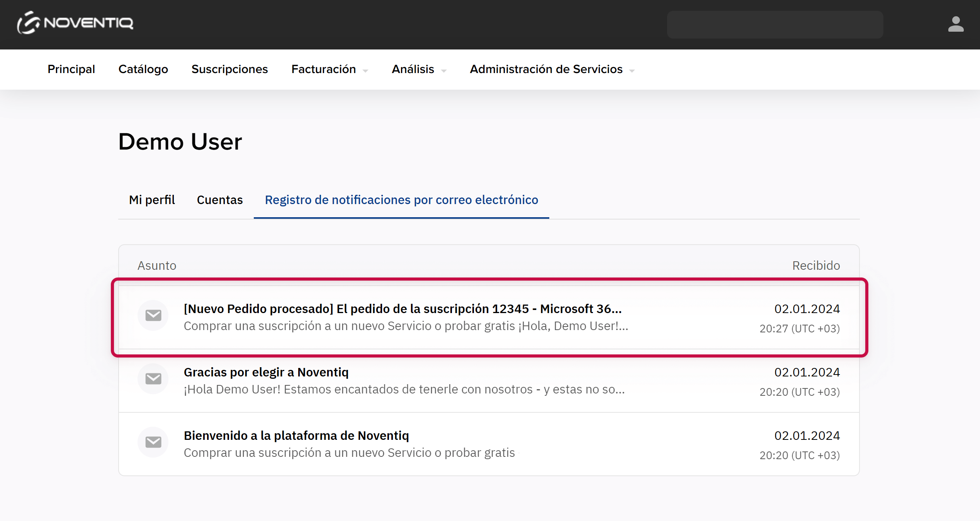Click the Noventiq logo
The width and height of the screenshot is (980, 521).
[x=75, y=23]
